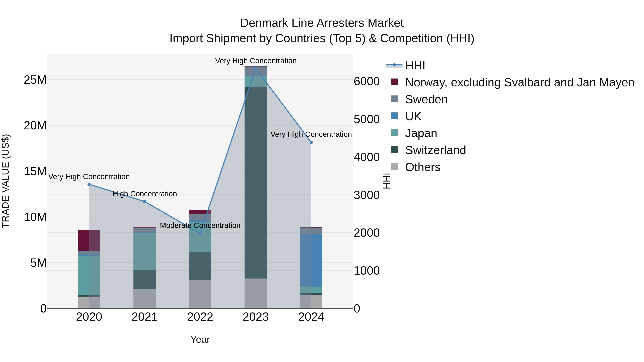The image size is (644, 362).
Task: Click the Sweden slate legend swatch
Action: [394, 99]
